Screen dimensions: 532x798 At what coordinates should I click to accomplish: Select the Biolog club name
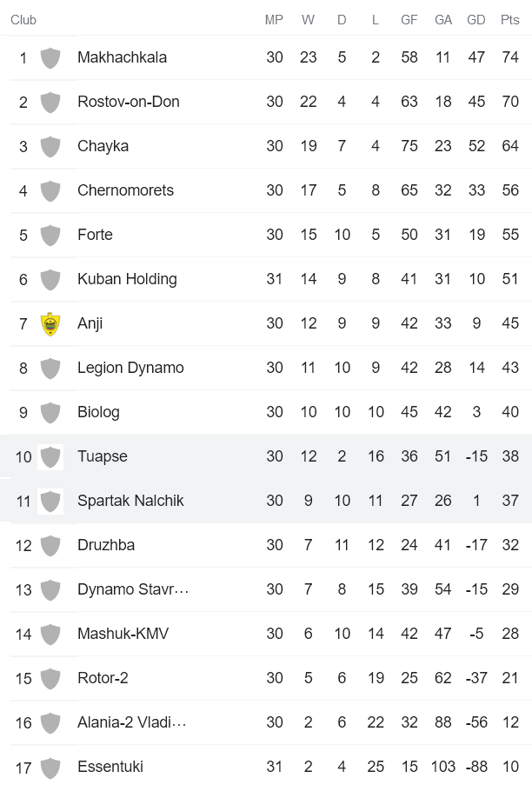coord(96,412)
